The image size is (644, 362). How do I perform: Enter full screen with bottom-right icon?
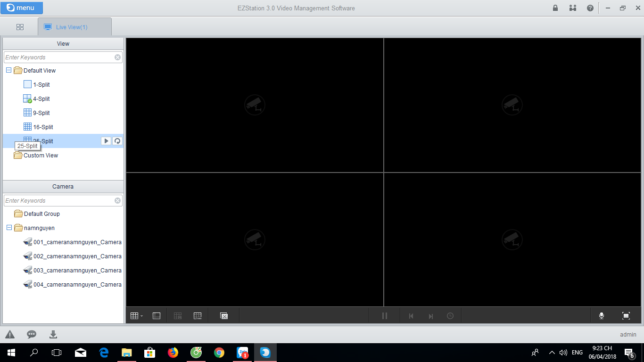click(x=626, y=316)
